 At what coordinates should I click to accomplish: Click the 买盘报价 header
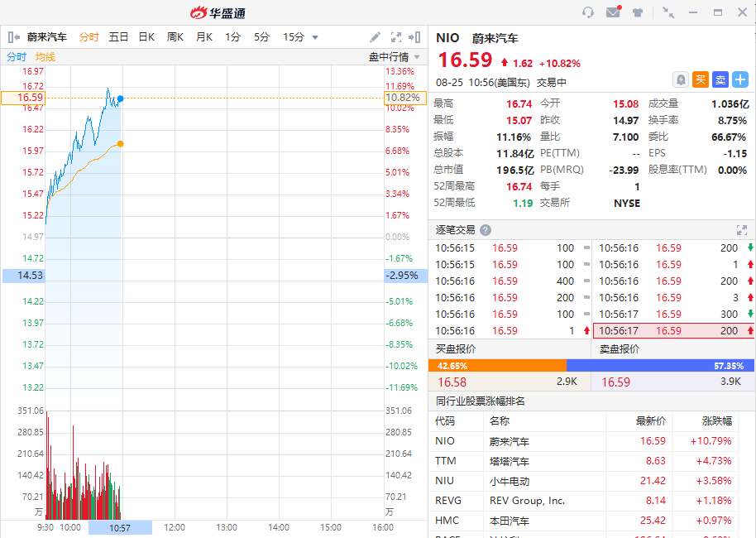coord(456,348)
